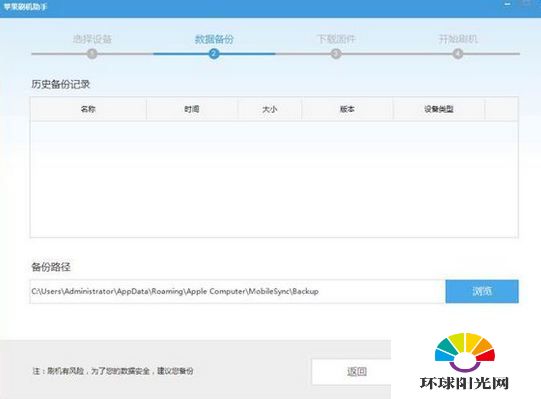Viewport: 541px width, 399px height.
Task: Click the backup path input field
Action: [237, 291]
